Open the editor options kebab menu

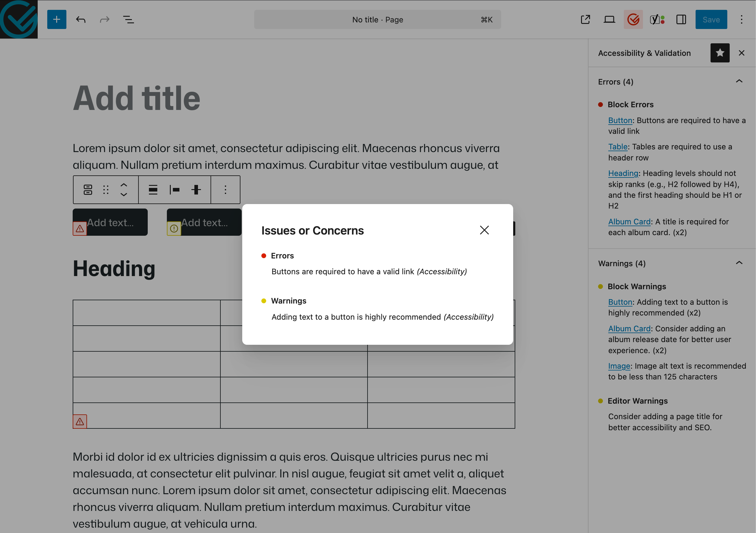(742, 19)
